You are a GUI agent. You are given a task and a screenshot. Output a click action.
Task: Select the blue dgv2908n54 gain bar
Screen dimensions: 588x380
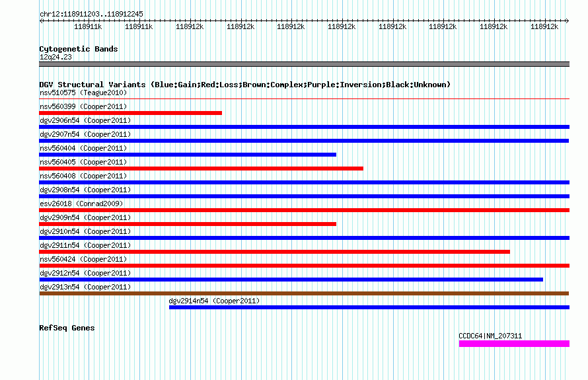coord(304,196)
